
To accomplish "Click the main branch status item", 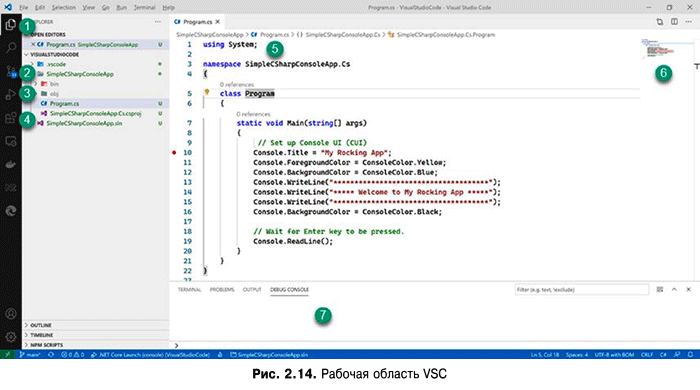I will coord(30,355).
